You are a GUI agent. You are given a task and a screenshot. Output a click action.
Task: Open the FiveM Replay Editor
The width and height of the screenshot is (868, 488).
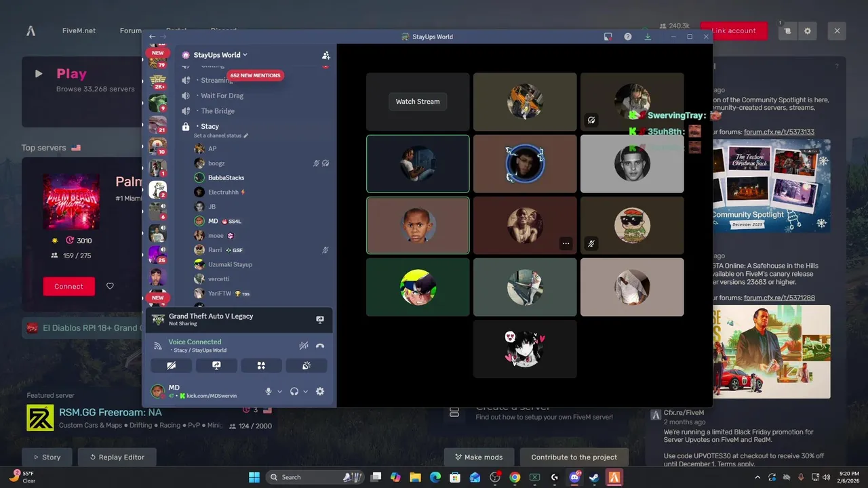pyautogui.click(x=117, y=457)
